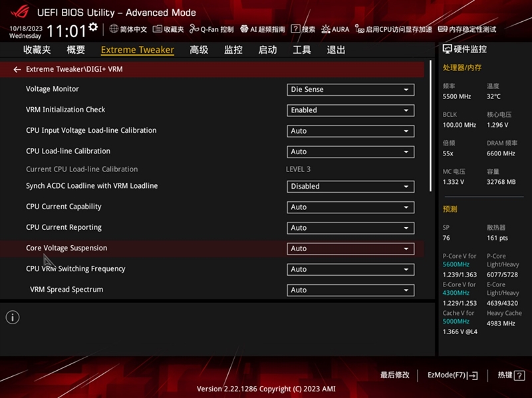The width and height of the screenshot is (532, 398).
Task: Open CPU VRM Switching Frequency dropdown
Action: point(350,269)
